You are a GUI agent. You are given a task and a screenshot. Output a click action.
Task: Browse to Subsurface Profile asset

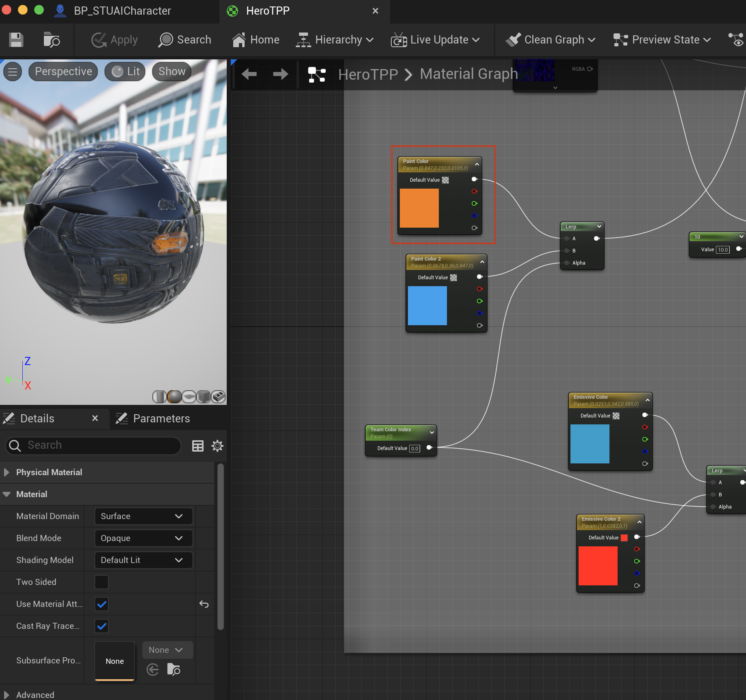[x=173, y=670]
